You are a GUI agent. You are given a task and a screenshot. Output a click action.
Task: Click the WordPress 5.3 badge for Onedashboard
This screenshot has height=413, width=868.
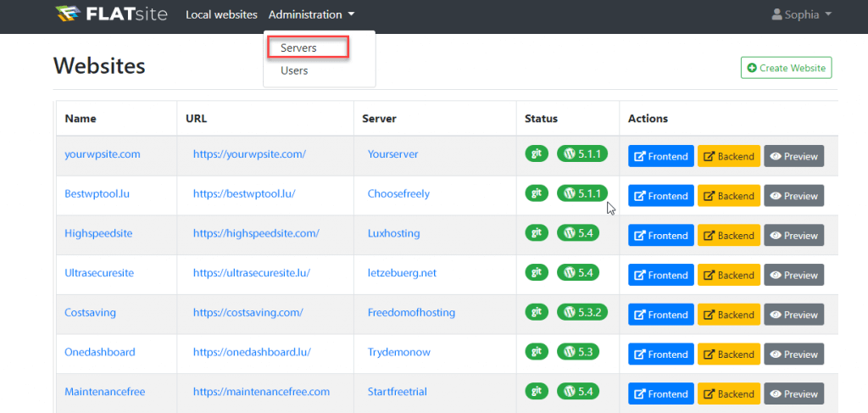click(578, 351)
